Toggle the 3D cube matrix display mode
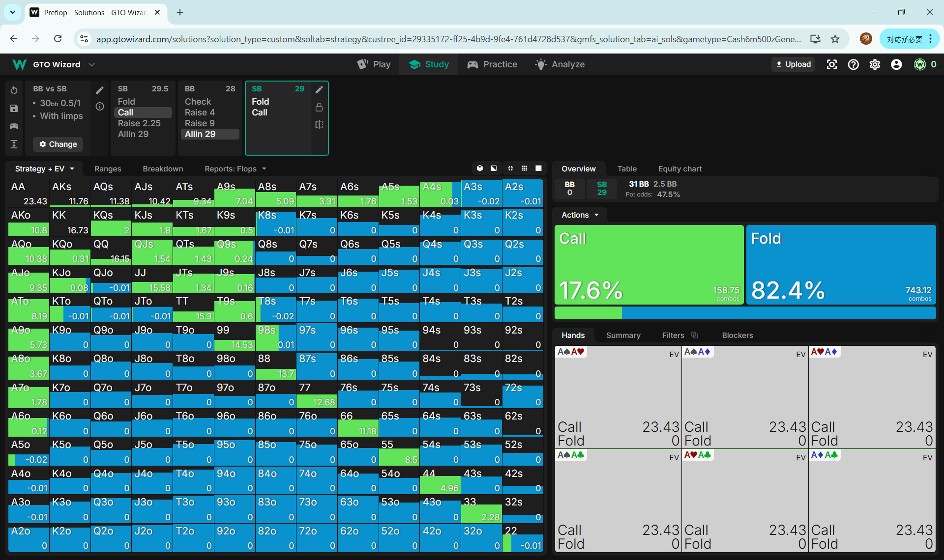Viewport: 944px width, 560px height. [480, 168]
